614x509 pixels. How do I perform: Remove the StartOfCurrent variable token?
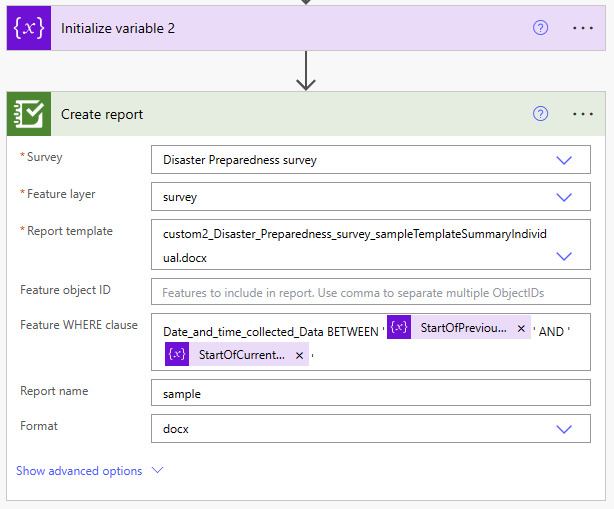point(299,354)
